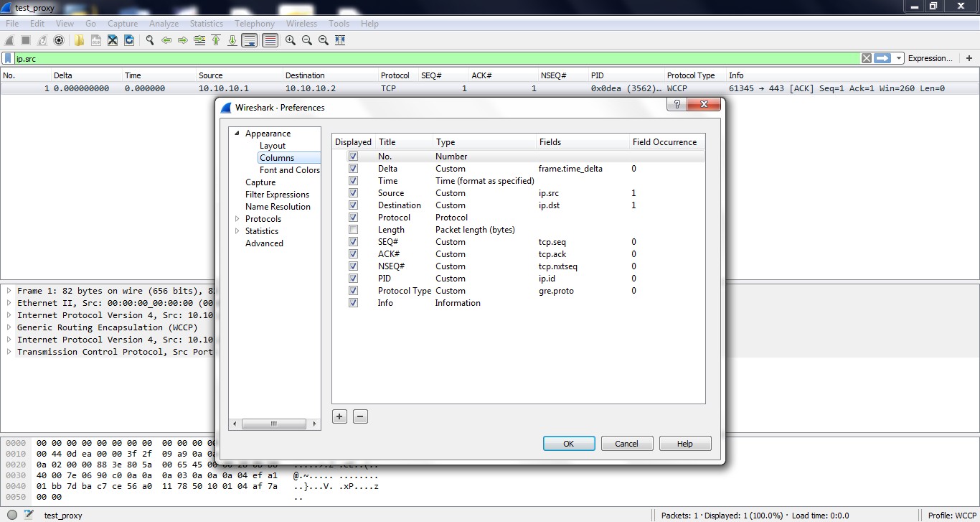
Task: Open the Wireless menu
Action: (301, 24)
